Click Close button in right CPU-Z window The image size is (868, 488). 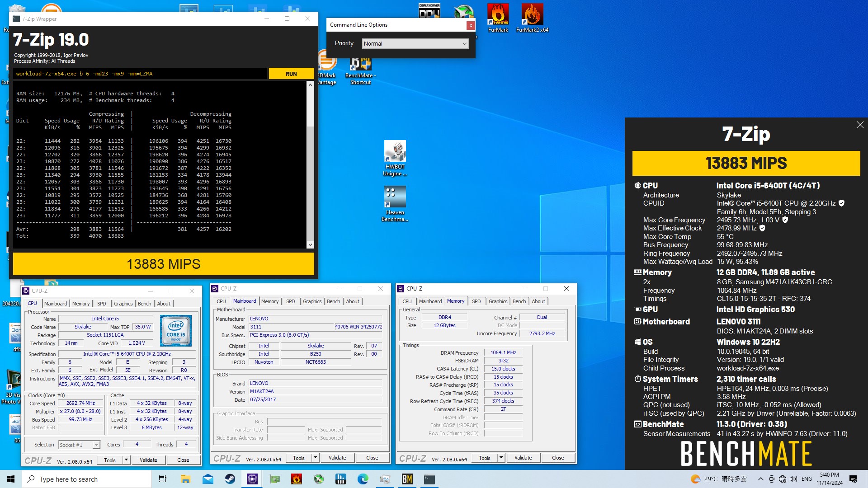tap(558, 458)
